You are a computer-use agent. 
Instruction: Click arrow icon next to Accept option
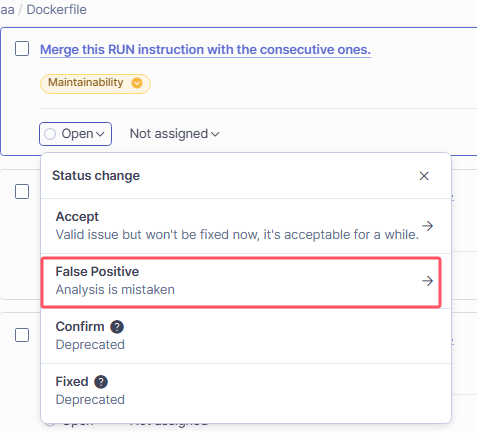point(427,226)
